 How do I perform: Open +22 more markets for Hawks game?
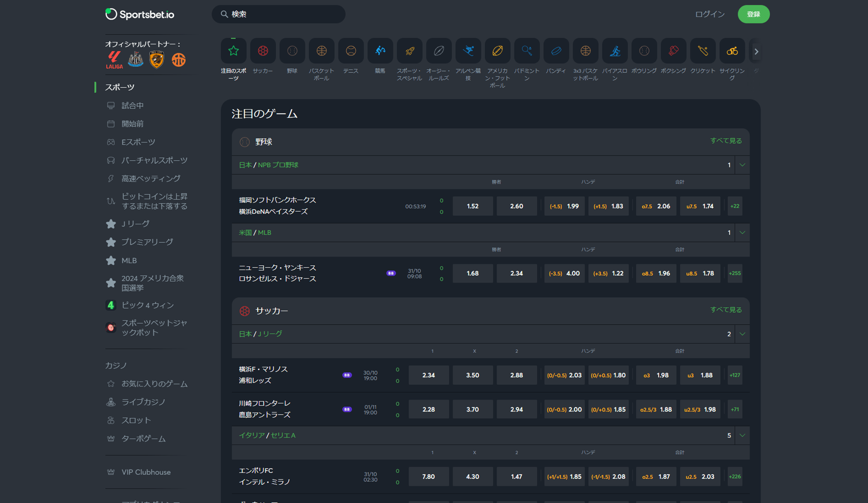tap(735, 206)
